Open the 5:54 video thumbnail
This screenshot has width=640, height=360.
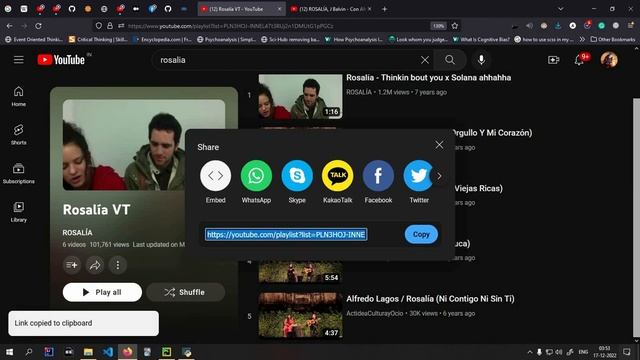pyautogui.click(x=300, y=272)
